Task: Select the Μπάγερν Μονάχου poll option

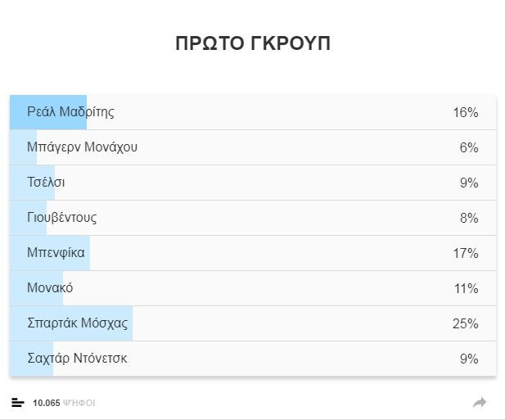Action: 82,147
